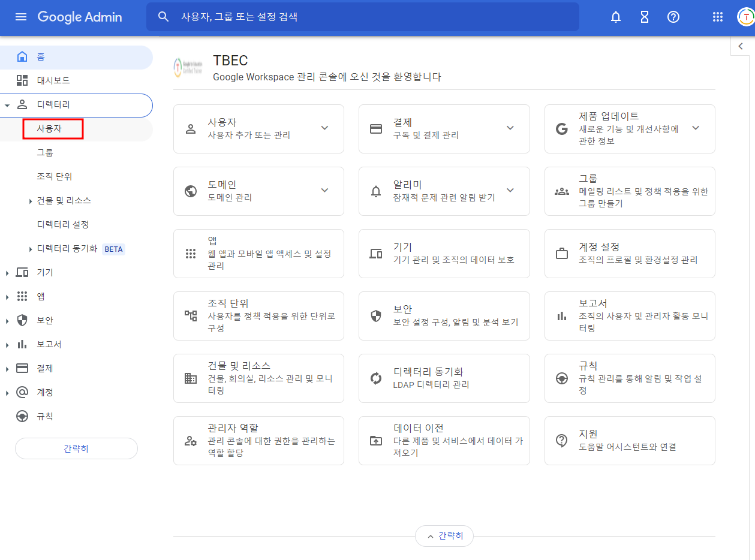The image size is (755, 560).
Task: Open the account profile avatar
Action: [746, 17]
